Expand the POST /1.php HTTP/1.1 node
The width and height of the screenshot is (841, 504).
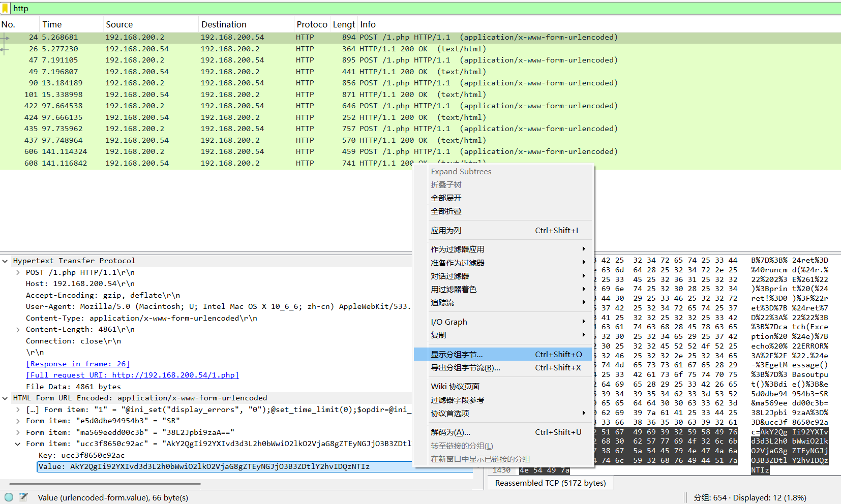click(18, 272)
